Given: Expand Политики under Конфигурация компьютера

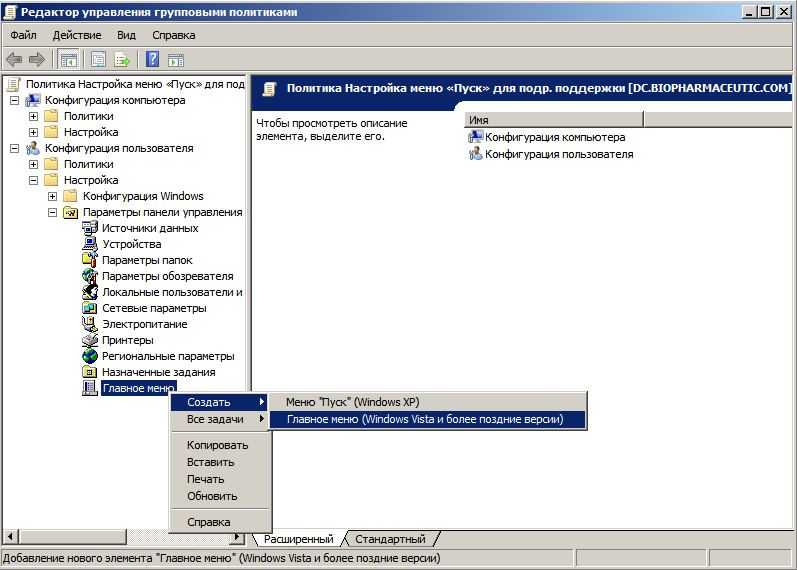Looking at the screenshot, I should tap(34, 116).
